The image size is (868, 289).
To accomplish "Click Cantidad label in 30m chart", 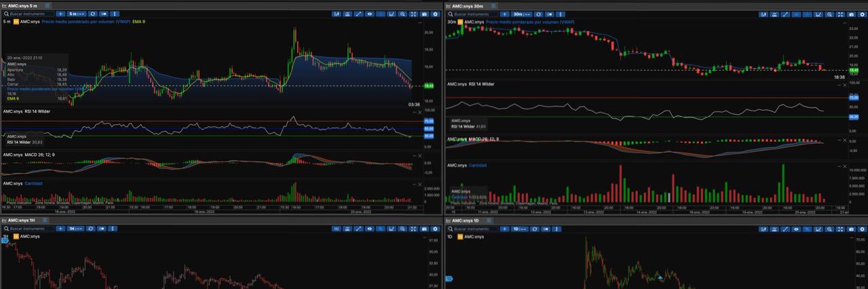I will point(479,165).
